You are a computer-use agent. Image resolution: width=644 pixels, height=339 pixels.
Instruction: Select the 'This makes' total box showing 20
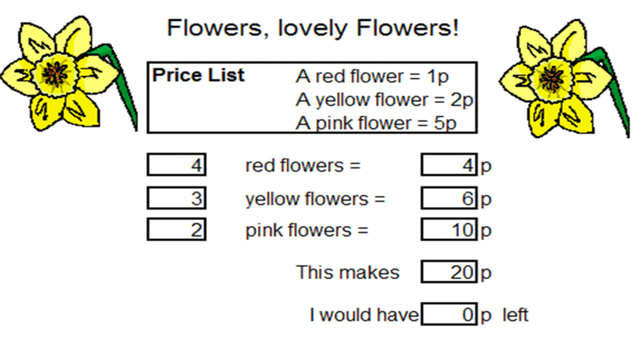449,272
